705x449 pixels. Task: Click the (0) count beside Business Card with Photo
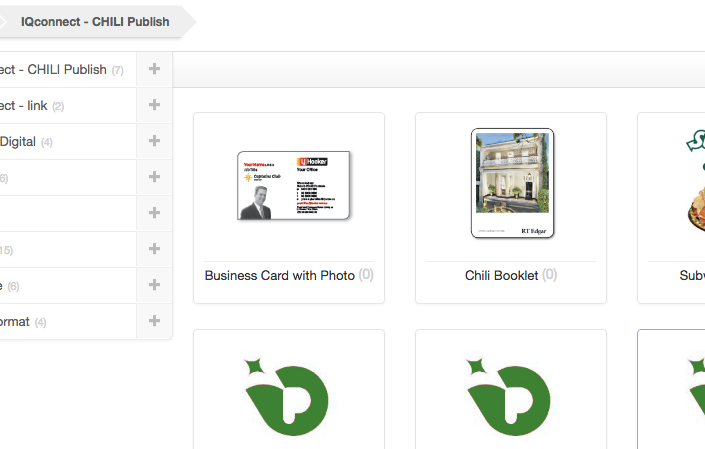pos(366,275)
